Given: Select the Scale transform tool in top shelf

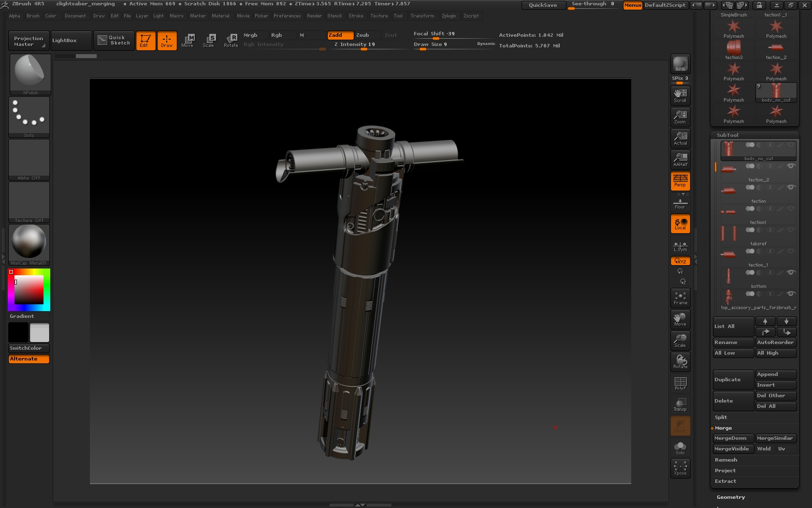Looking at the screenshot, I should click(x=209, y=41).
